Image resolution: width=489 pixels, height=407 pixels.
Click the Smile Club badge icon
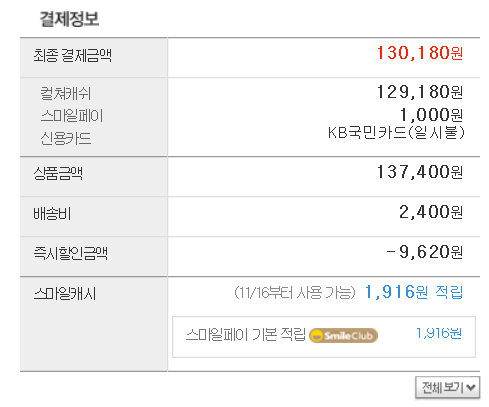343,335
